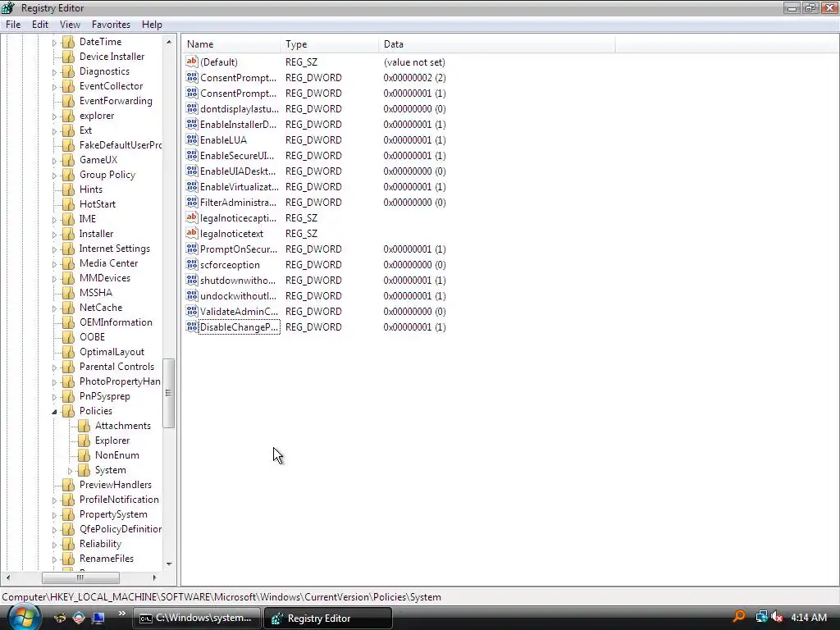
Task: Expand the System tree node
Action: pyautogui.click(x=70, y=470)
